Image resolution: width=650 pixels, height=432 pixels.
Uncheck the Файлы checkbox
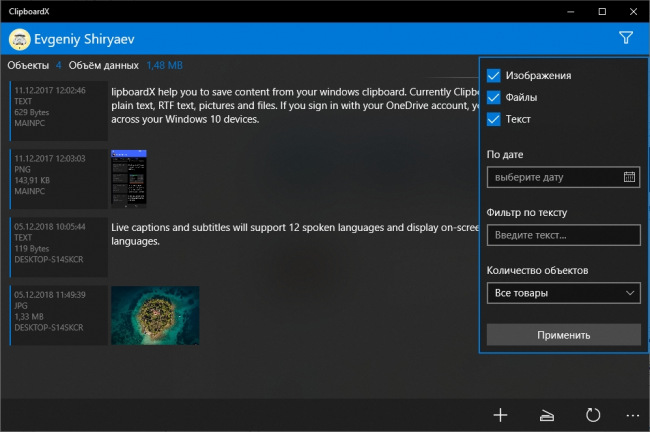coord(493,97)
